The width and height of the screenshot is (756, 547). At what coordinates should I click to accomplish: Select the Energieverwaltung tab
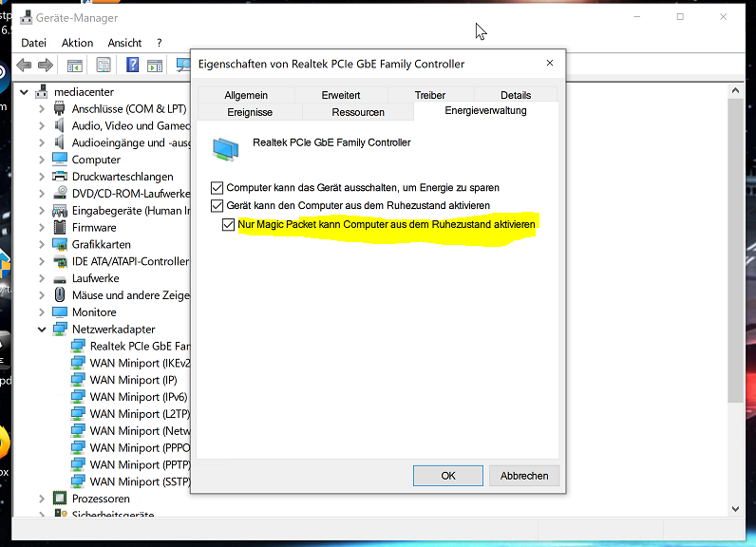(x=485, y=110)
